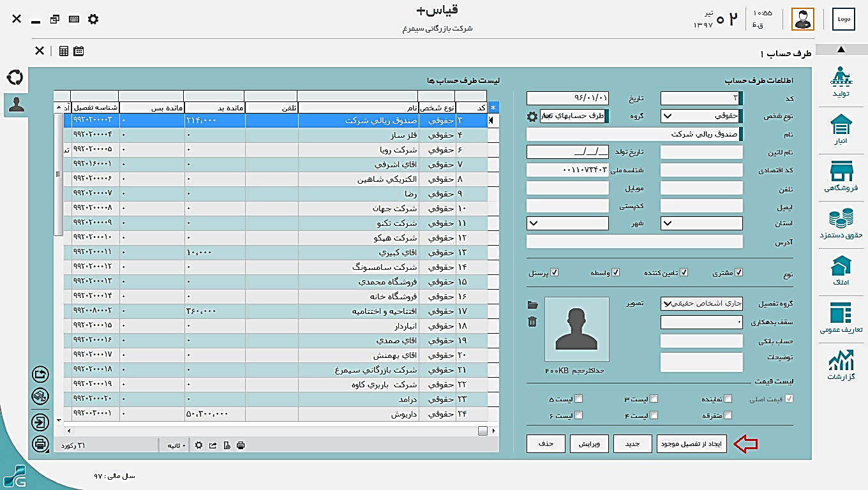Click the ویرایش (Edit) button

(589, 444)
